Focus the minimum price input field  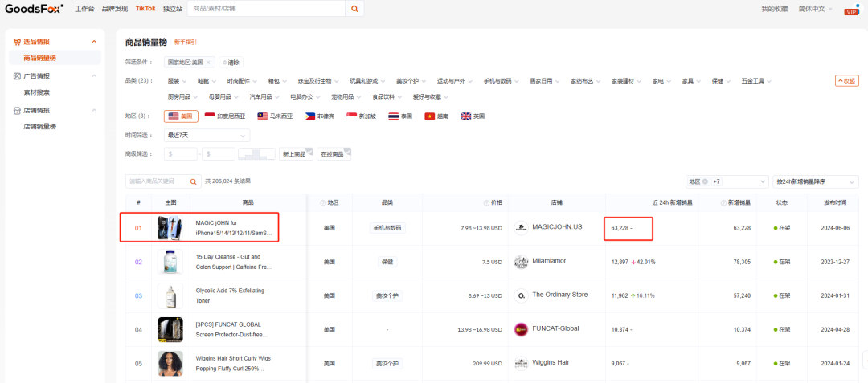click(x=181, y=154)
